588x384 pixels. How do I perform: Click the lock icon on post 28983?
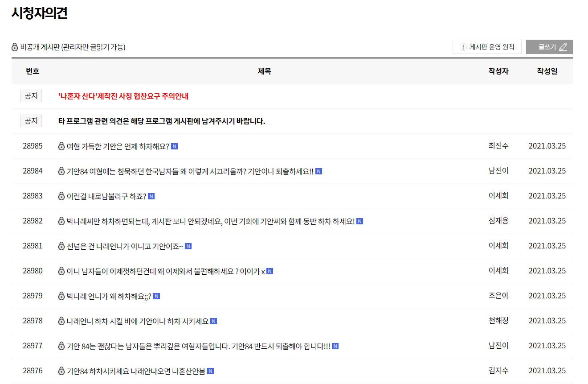(x=61, y=196)
